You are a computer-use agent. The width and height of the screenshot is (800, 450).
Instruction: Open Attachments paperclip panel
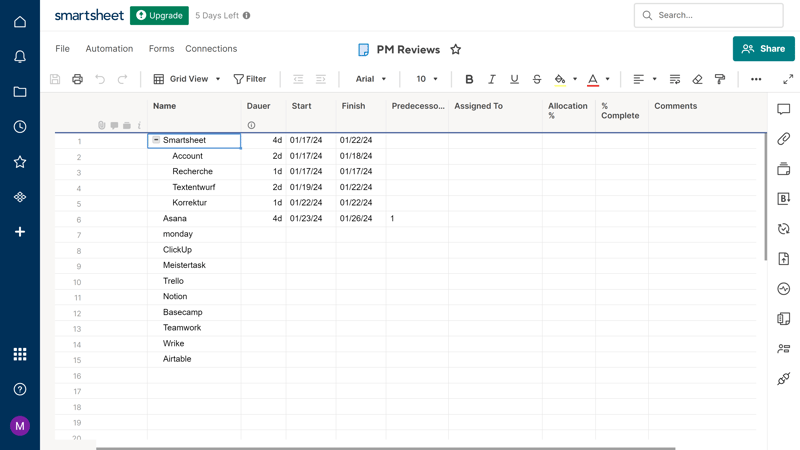point(784,139)
